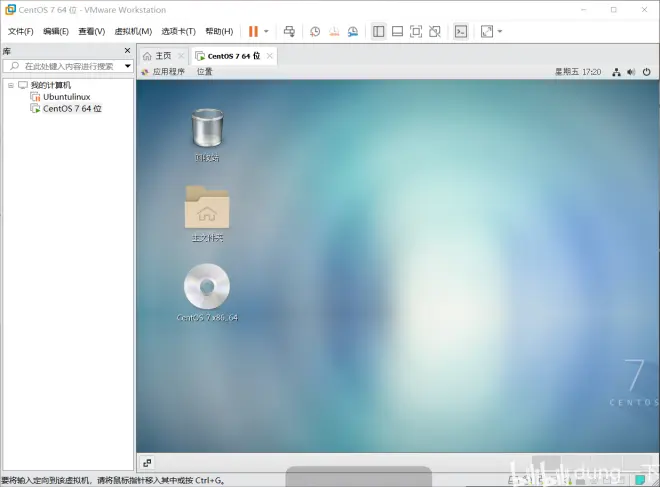Image resolution: width=660 pixels, height=487 pixels.
Task: Toggle the library sidebar view icon
Action: [378, 32]
